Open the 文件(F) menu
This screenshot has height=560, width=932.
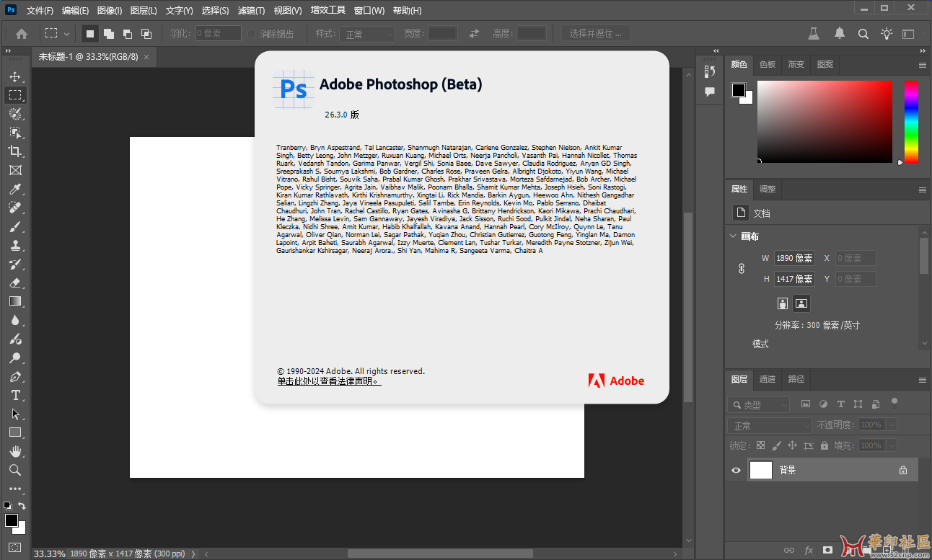[40, 11]
